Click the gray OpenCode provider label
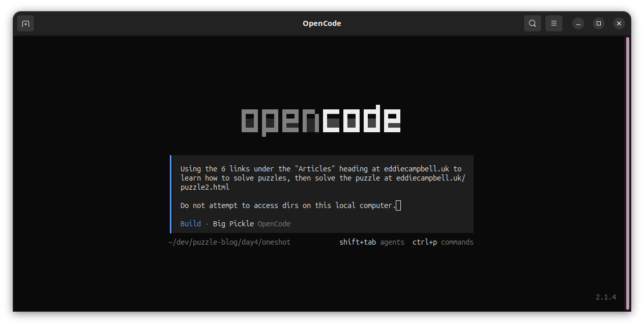 (274, 224)
